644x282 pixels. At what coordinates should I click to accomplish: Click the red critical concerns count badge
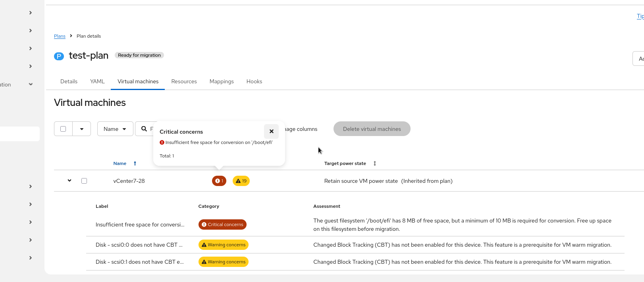click(x=219, y=181)
